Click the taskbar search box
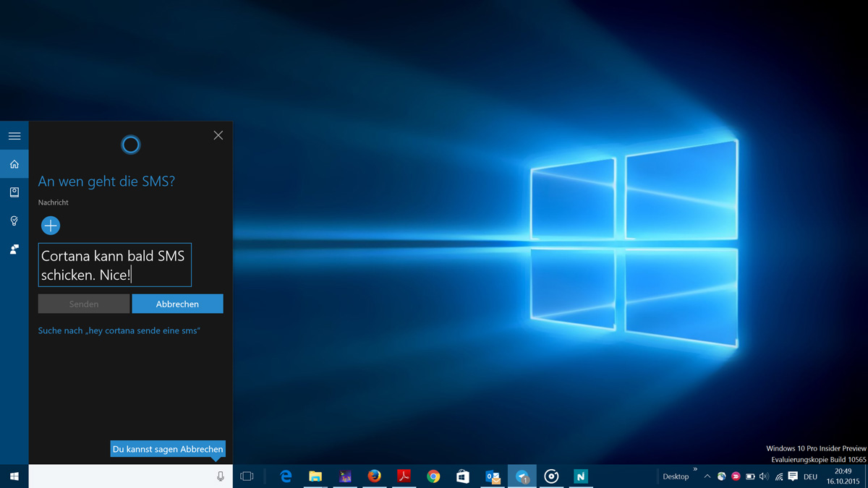The height and width of the screenshot is (488, 868). (131, 476)
